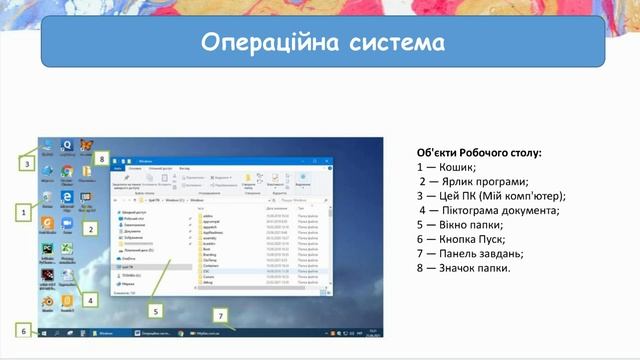This screenshot has width=640, height=360.
Task: Switch to the Explorer Windows taskbar button
Action: (110, 333)
